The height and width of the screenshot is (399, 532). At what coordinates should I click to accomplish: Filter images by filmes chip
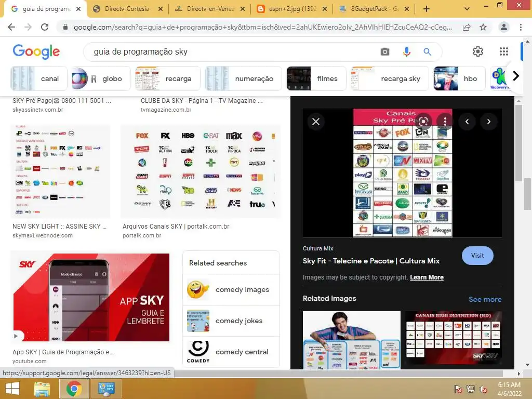pyautogui.click(x=316, y=79)
